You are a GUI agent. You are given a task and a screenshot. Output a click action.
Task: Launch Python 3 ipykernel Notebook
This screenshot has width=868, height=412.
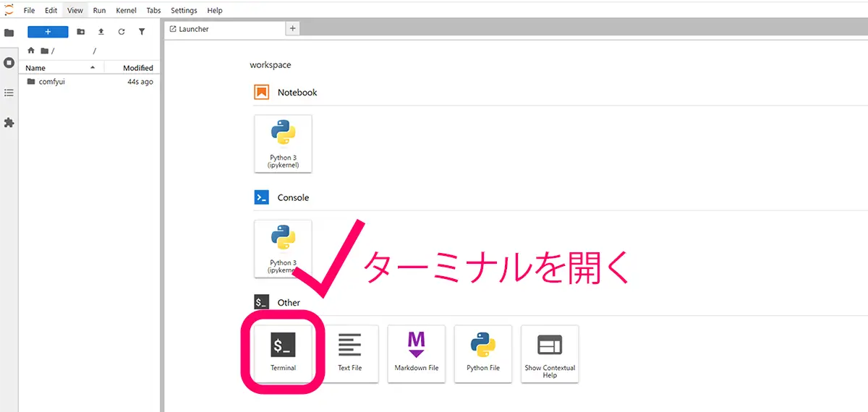click(283, 143)
